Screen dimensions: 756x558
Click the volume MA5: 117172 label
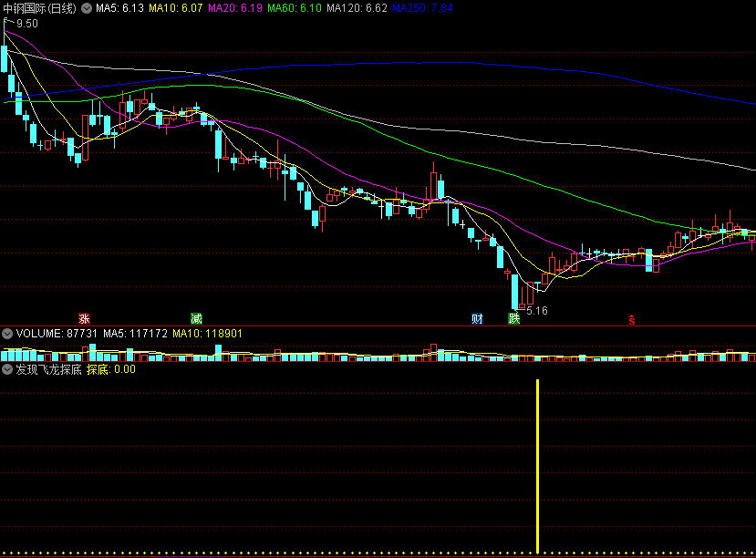pyautogui.click(x=135, y=334)
